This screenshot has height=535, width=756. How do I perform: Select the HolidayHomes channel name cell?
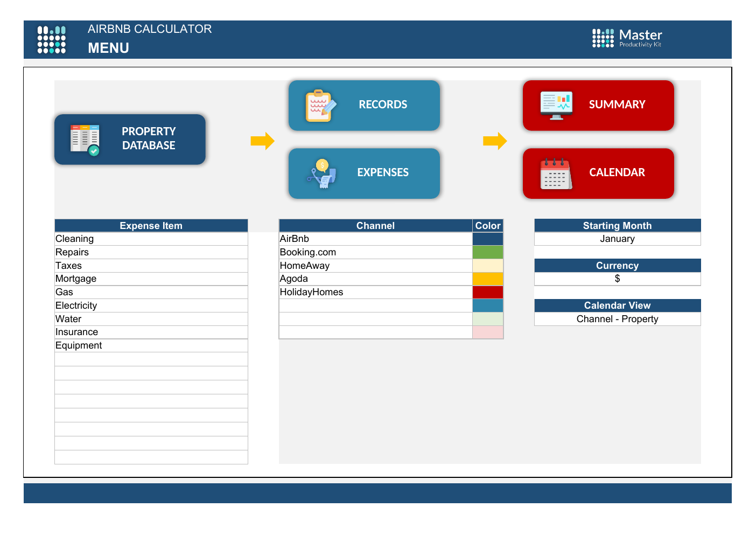pos(376,292)
